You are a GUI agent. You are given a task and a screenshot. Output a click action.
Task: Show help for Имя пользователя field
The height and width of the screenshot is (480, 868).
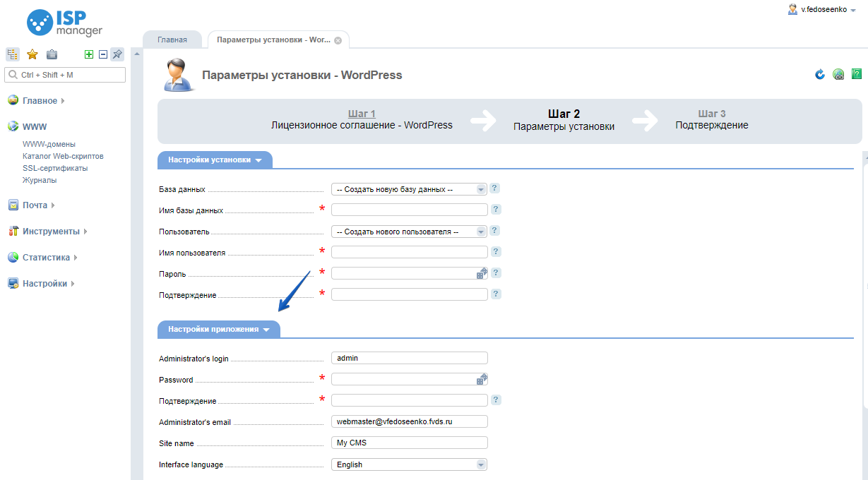(496, 252)
